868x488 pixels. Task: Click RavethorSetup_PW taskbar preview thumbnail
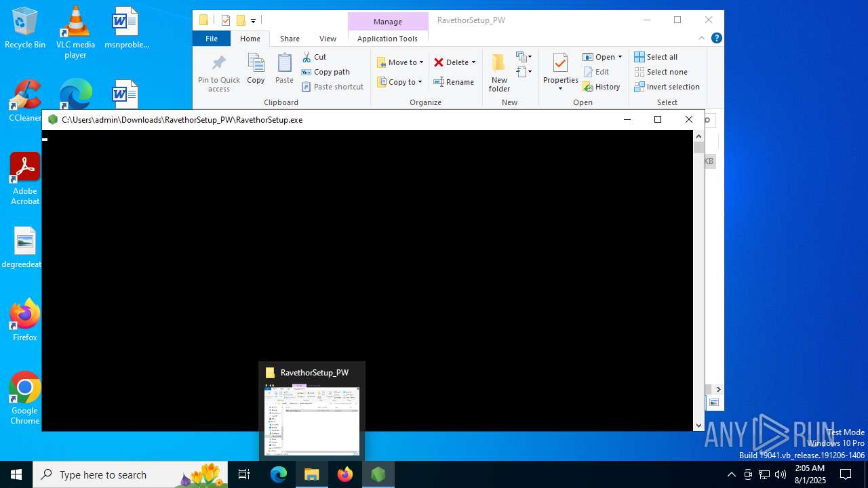pos(312,421)
